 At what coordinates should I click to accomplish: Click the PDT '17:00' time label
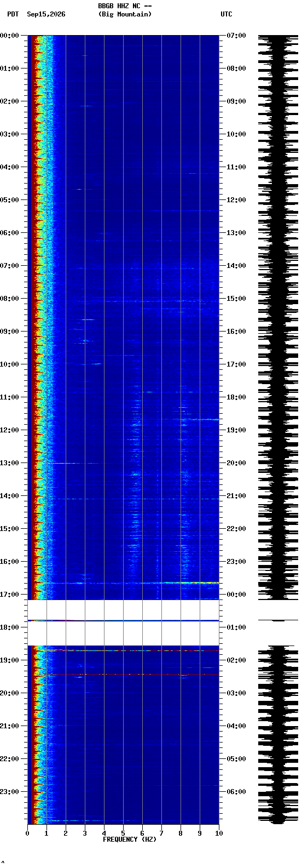click(9, 595)
